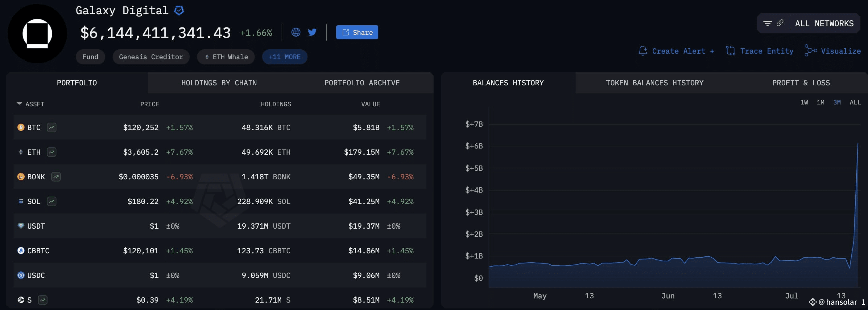Screen dimensions: 868x310
Task: Open the ALL NETWORKS selector
Action: point(824,23)
